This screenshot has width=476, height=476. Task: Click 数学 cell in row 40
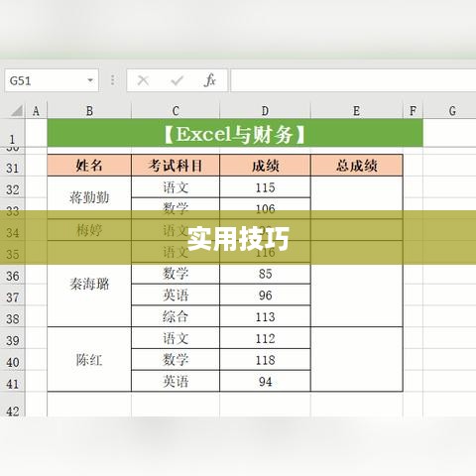click(x=176, y=359)
